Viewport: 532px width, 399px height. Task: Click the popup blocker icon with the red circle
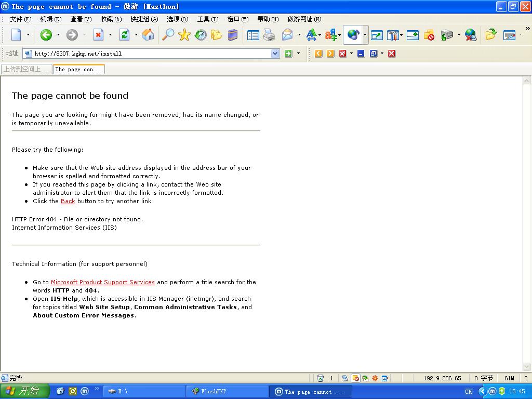coord(429,35)
